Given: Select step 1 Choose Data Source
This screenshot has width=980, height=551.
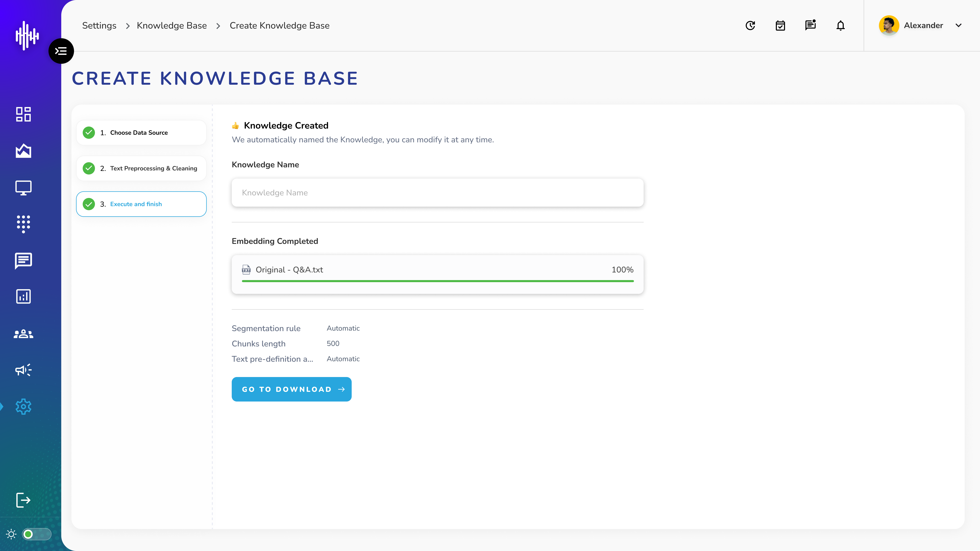Looking at the screenshot, I should click(x=141, y=133).
